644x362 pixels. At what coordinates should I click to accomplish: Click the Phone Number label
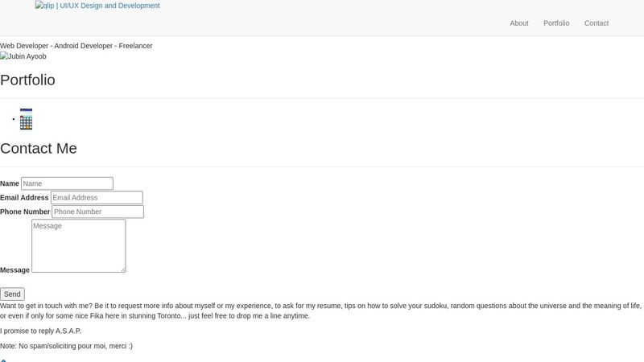(x=25, y=212)
